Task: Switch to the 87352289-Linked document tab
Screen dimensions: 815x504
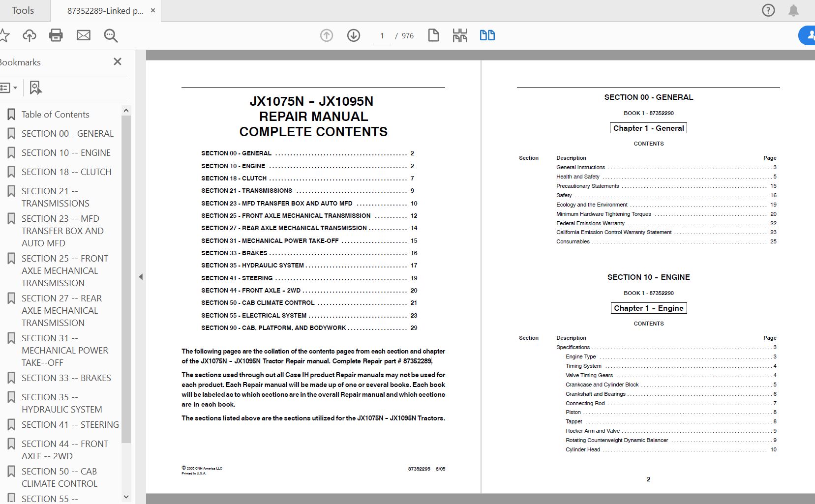Action: point(105,11)
